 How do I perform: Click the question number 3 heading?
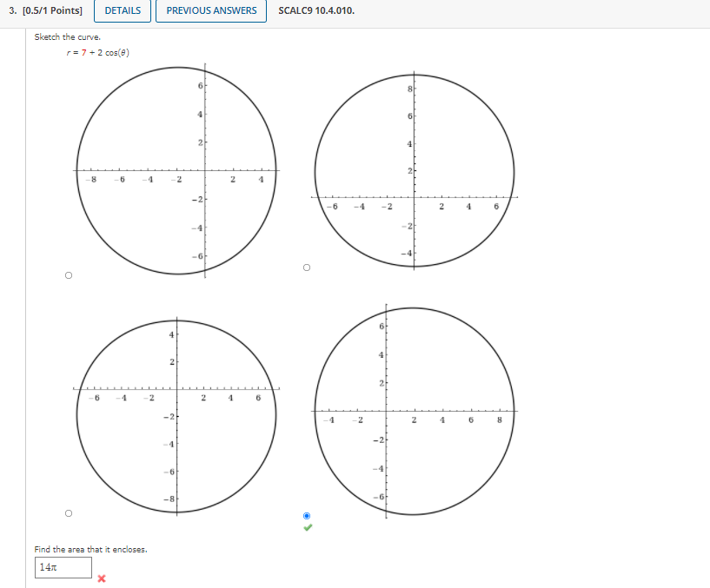pos(11,10)
